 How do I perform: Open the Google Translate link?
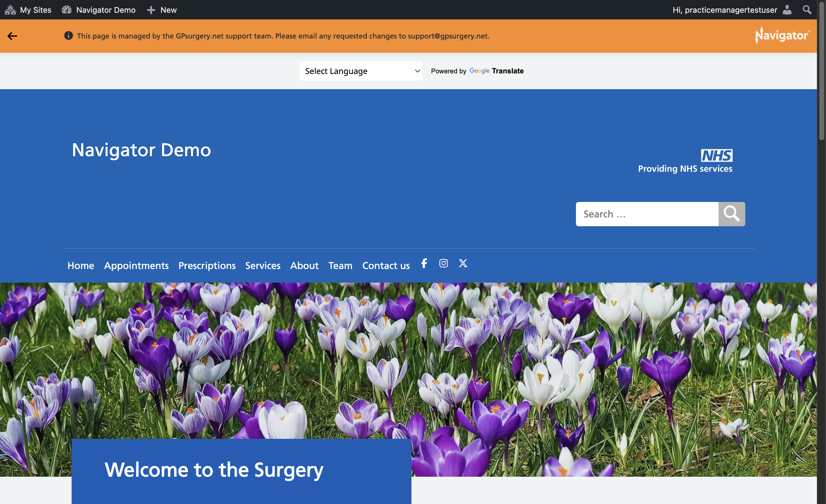click(496, 71)
